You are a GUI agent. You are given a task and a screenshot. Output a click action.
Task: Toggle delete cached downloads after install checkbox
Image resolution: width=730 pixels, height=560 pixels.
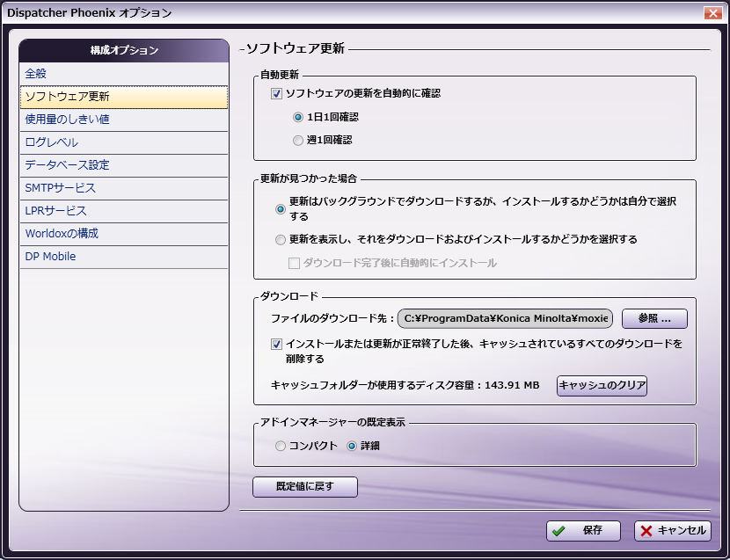click(276, 345)
